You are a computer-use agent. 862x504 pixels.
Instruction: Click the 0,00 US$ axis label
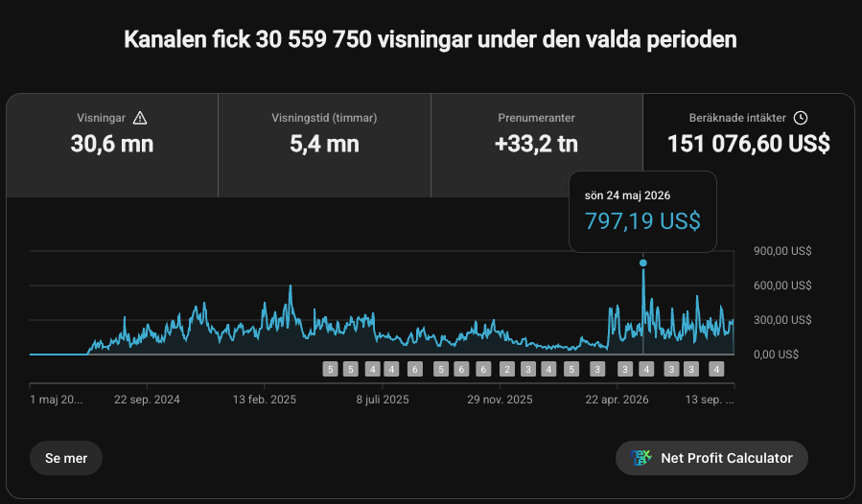tap(776, 355)
